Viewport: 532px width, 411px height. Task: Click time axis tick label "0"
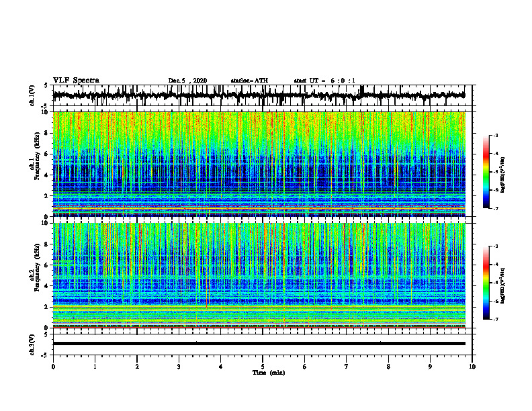53,367
